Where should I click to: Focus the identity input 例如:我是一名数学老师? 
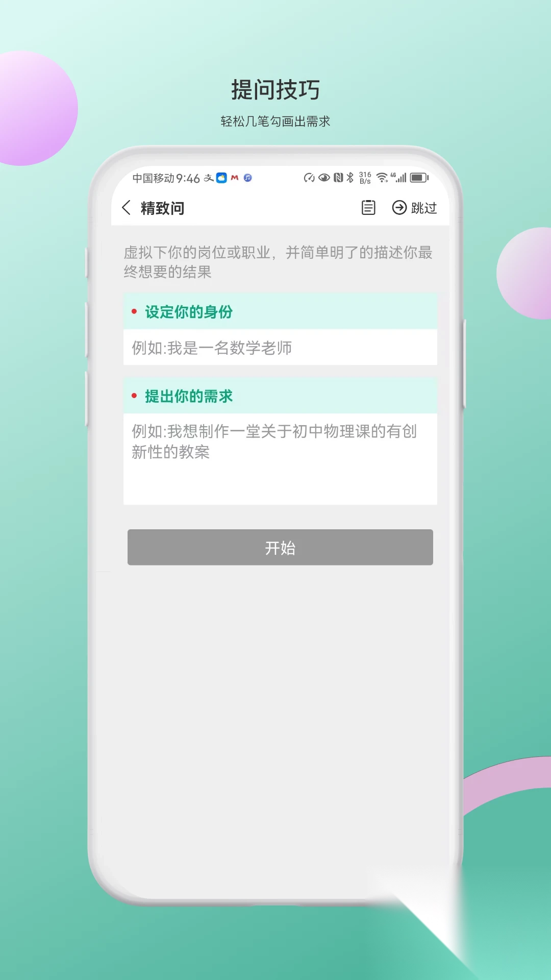coord(280,347)
